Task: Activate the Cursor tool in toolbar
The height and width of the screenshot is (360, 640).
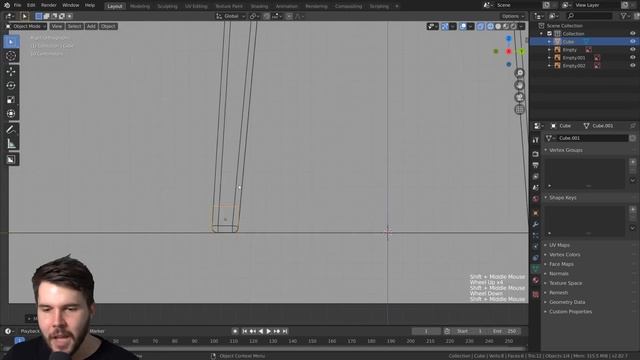Action: [x=11, y=56]
